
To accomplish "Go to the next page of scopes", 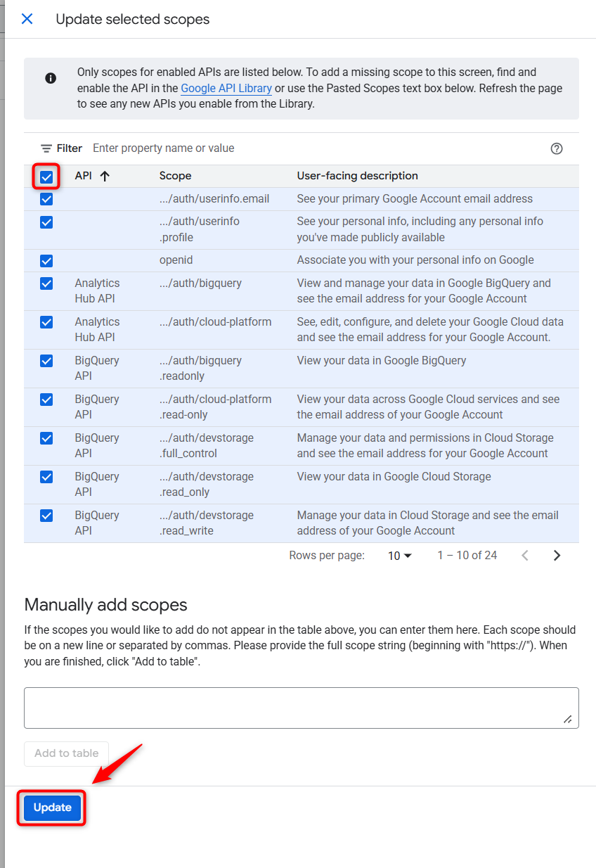I will 557,555.
